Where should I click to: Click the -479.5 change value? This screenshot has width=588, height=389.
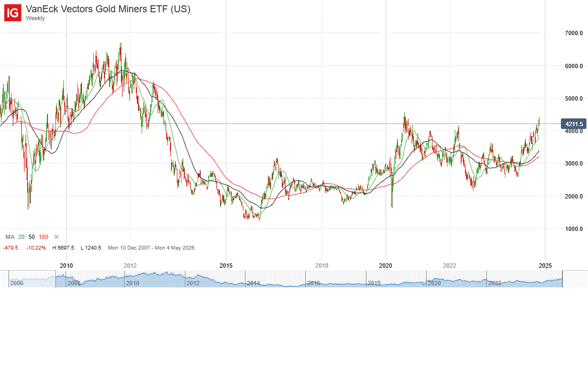[x=11, y=248]
